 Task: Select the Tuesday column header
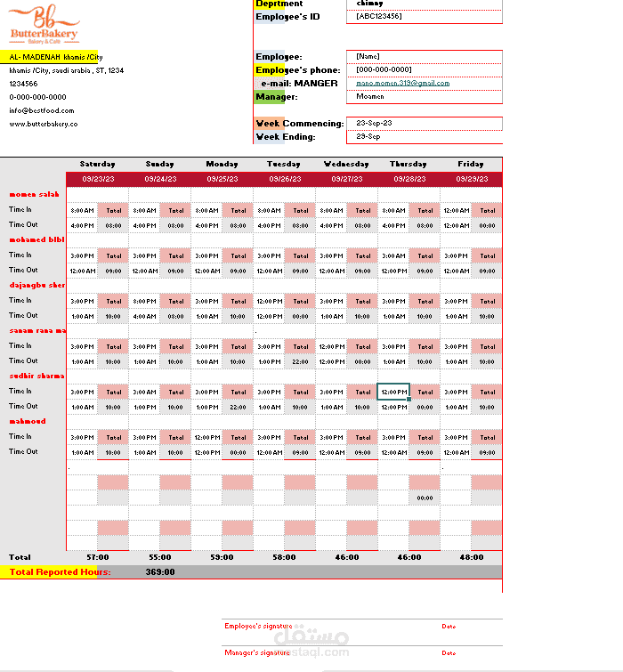click(284, 164)
